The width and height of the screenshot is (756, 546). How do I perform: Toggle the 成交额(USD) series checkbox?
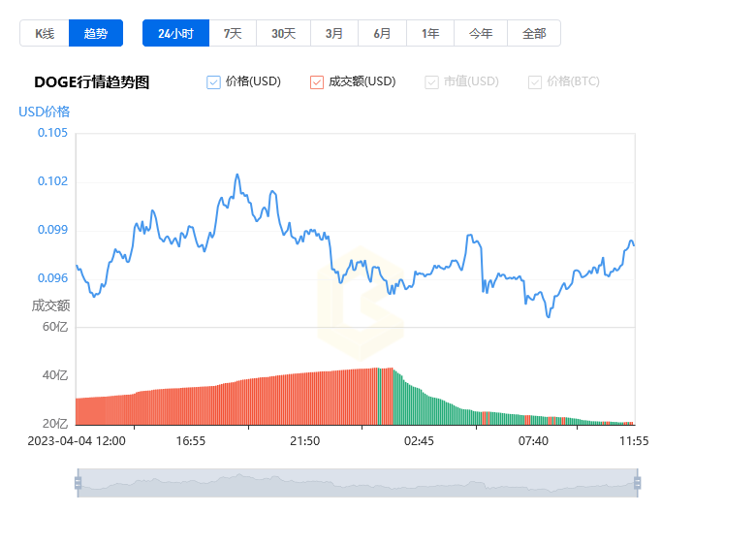pyautogui.click(x=317, y=82)
